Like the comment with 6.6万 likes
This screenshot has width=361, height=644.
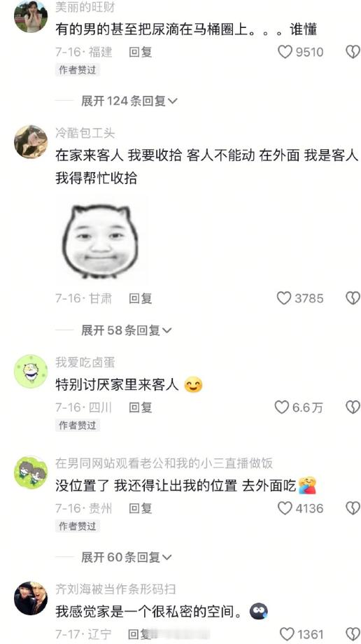tap(282, 407)
